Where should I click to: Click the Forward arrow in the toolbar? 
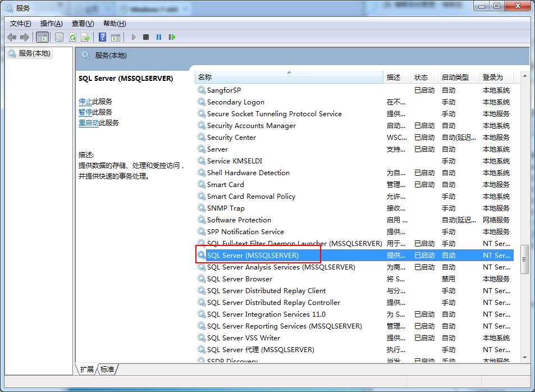click(x=25, y=37)
